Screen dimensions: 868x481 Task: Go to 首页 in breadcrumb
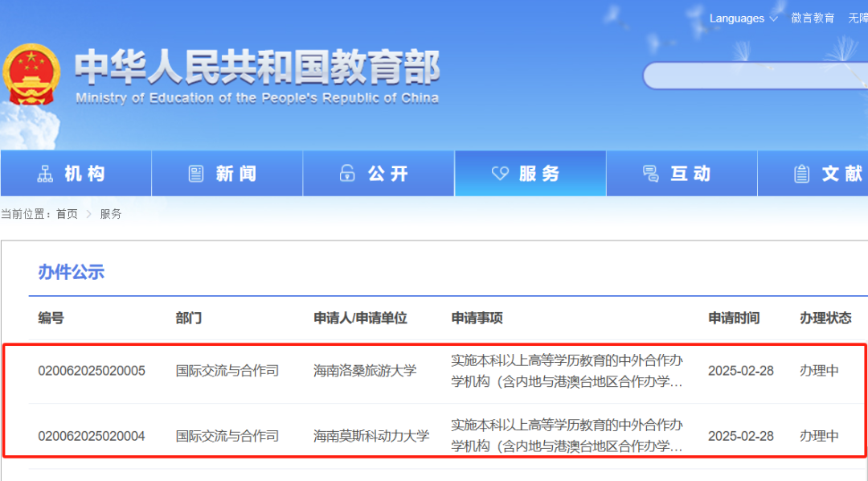tap(67, 214)
